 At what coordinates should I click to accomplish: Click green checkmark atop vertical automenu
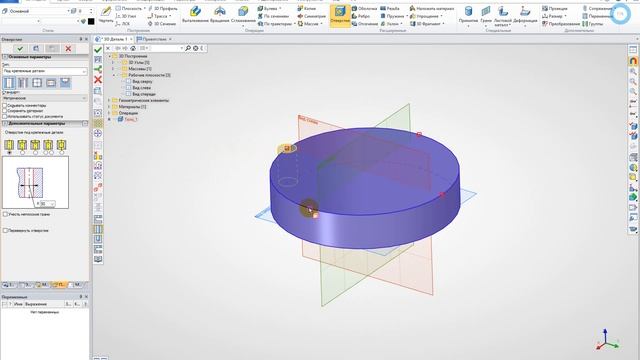pyautogui.click(x=98, y=50)
